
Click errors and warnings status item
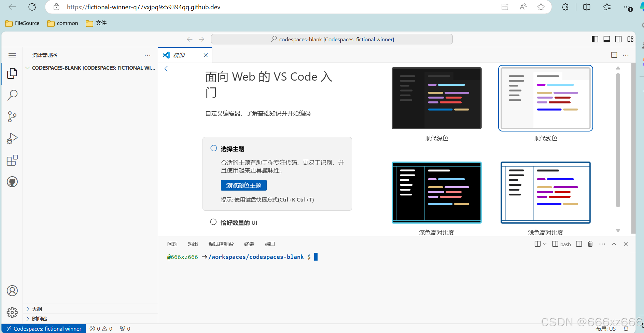pyautogui.click(x=101, y=329)
